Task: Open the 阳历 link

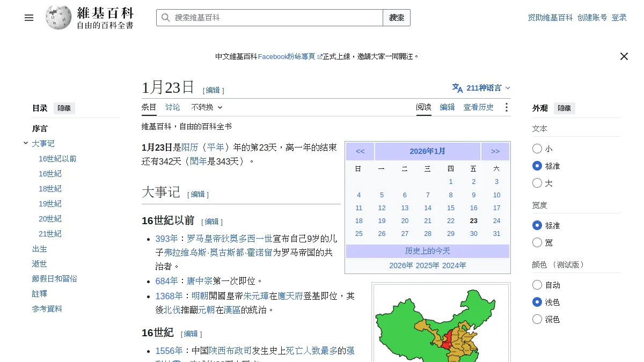Action: coord(190,147)
